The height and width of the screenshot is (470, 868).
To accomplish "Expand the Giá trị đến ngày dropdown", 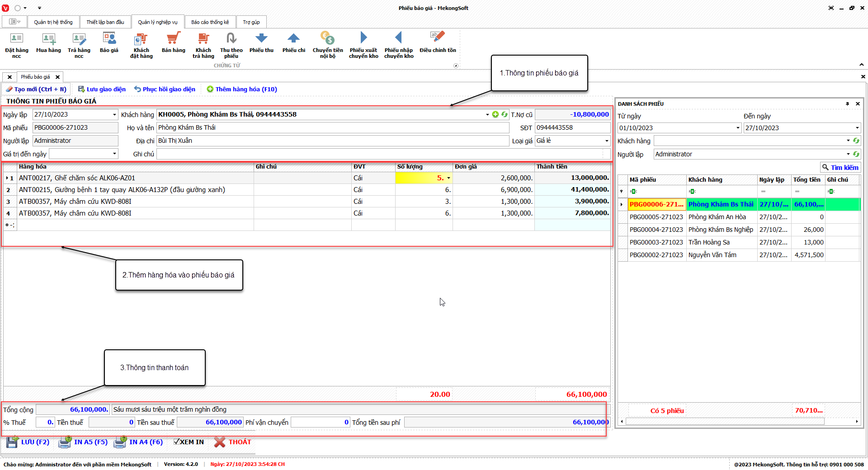I will coord(114,154).
